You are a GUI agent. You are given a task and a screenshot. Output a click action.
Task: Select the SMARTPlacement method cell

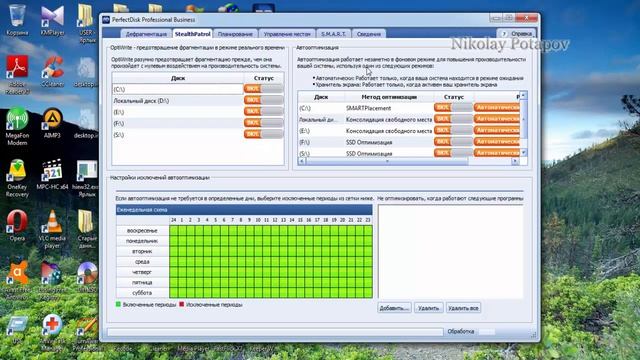pos(389,108)
